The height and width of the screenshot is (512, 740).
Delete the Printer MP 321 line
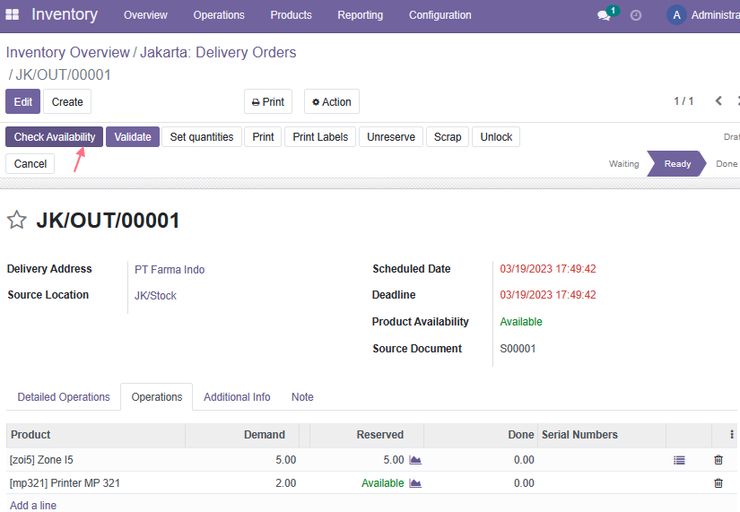(x=718, y=483)
